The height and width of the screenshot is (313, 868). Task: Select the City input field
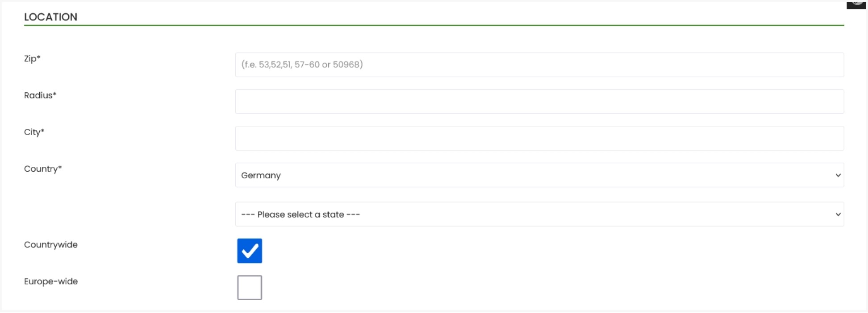[539, 138]
